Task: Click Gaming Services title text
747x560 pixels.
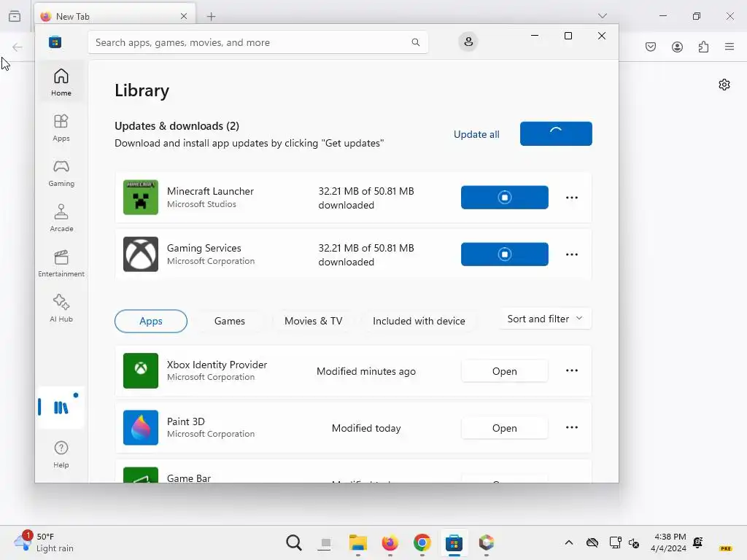Action: (x=204, y=248)
